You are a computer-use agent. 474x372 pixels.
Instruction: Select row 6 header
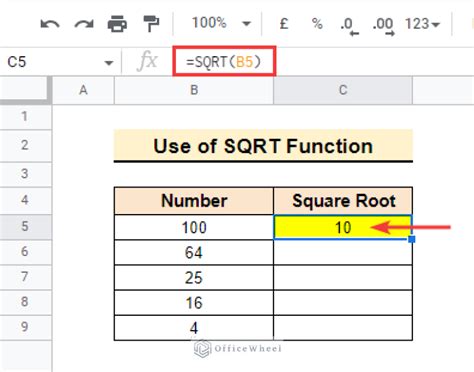click(x=26, y=252)
